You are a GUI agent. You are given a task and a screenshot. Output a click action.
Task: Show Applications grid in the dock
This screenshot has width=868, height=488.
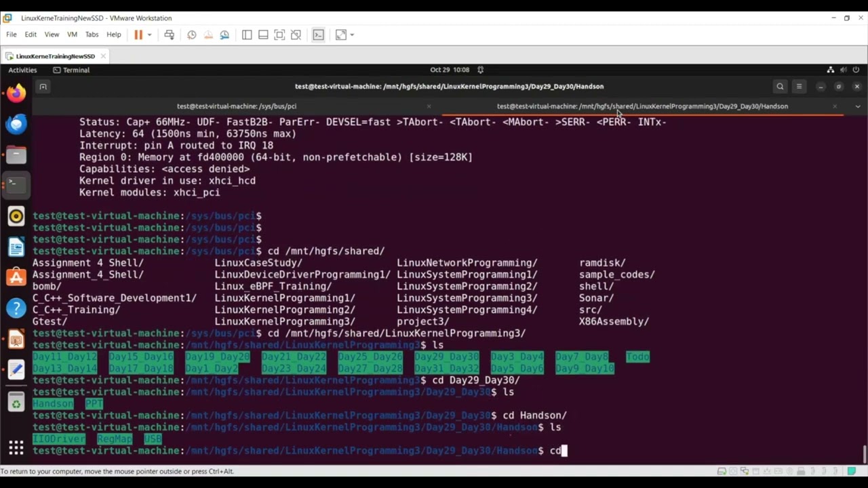coord(16,447)
